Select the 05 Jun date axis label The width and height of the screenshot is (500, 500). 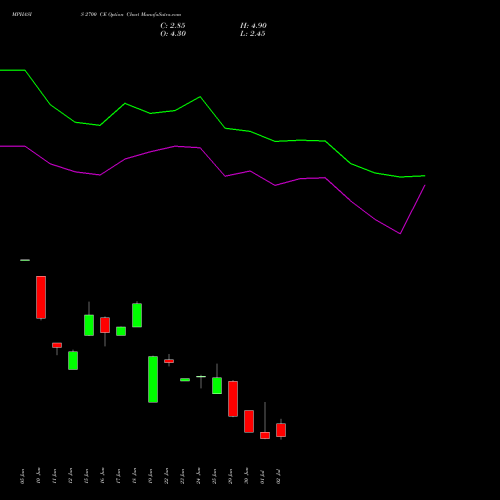[22, 476]
